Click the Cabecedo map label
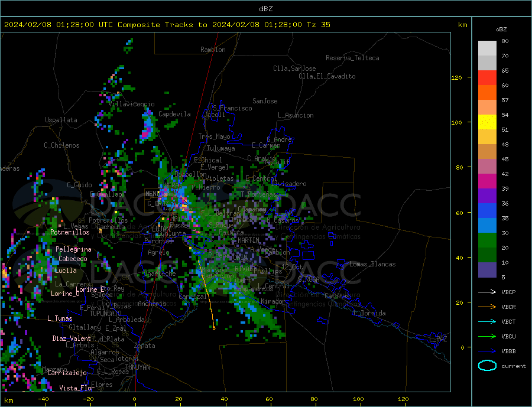 coord(73,259)
